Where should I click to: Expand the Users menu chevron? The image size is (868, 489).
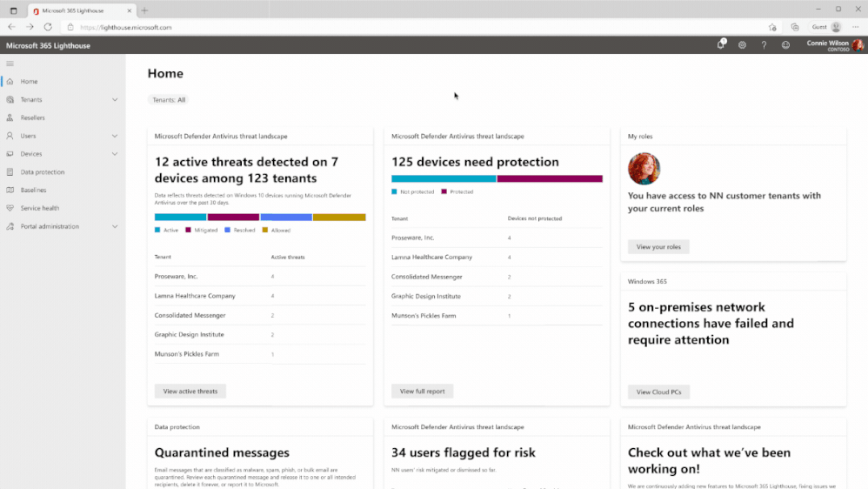(115, 136)
